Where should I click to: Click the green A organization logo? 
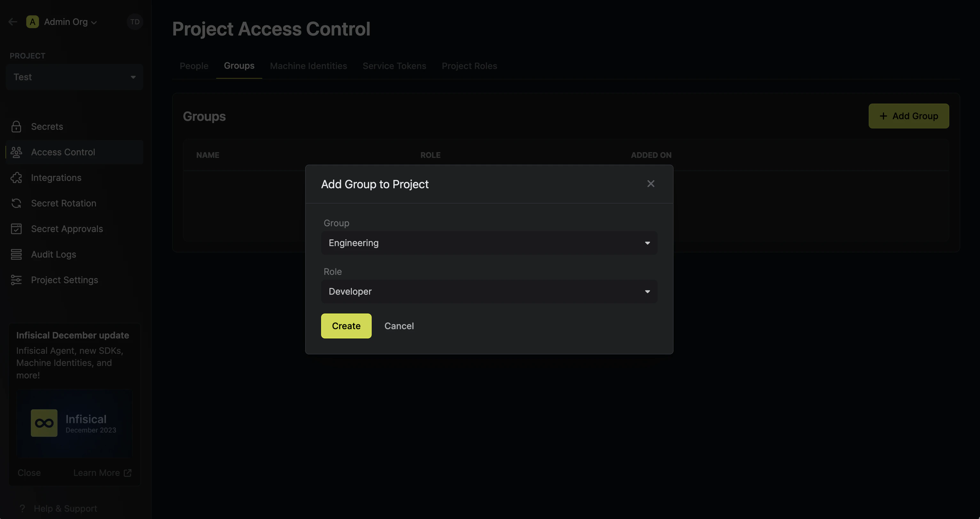(x=33, y=22)
